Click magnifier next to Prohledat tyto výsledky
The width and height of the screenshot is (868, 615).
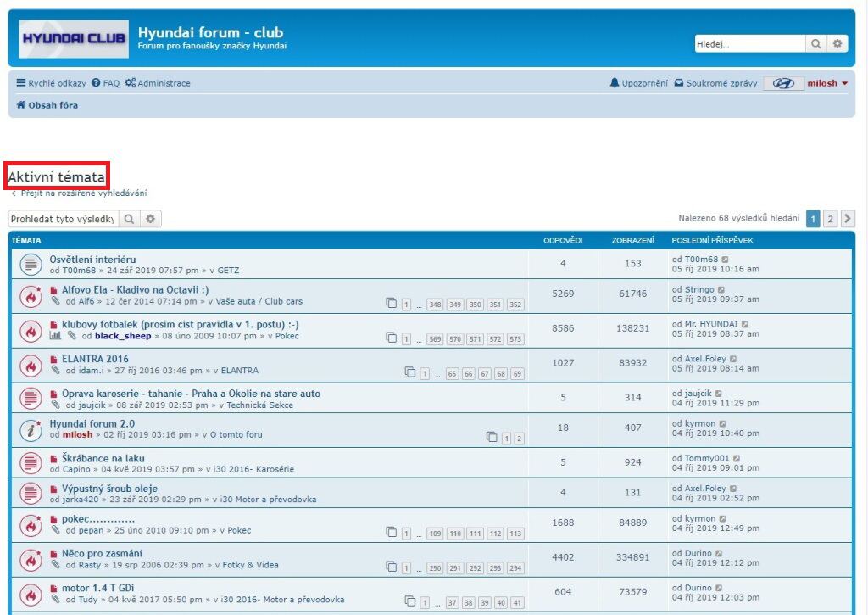(x=129, y=219)
